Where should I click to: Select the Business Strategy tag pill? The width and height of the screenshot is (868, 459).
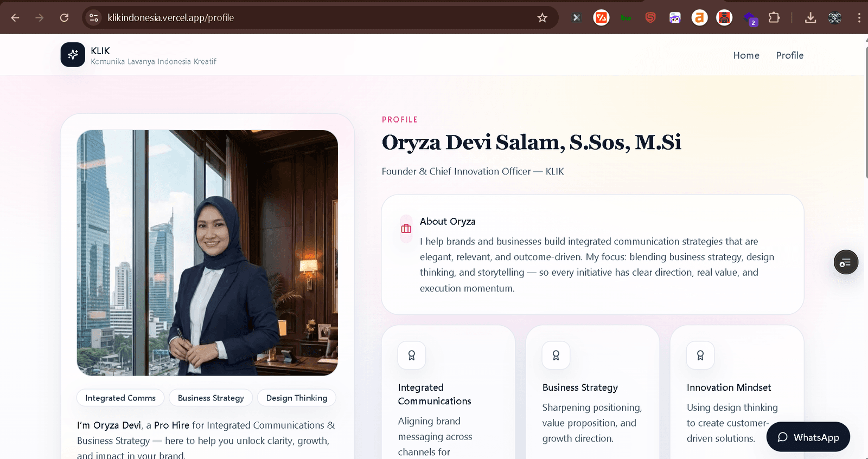(211, 398)
